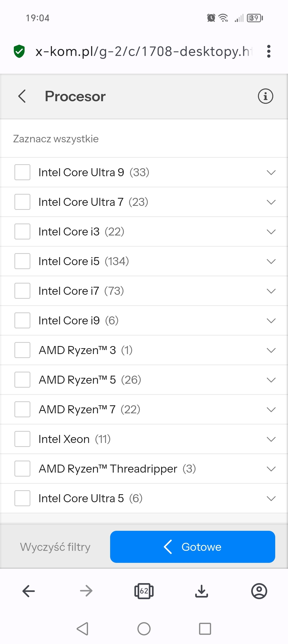Open the tab switcher showing 62 tabs
Screen dimensions: 288x644
tap(144, 591)
